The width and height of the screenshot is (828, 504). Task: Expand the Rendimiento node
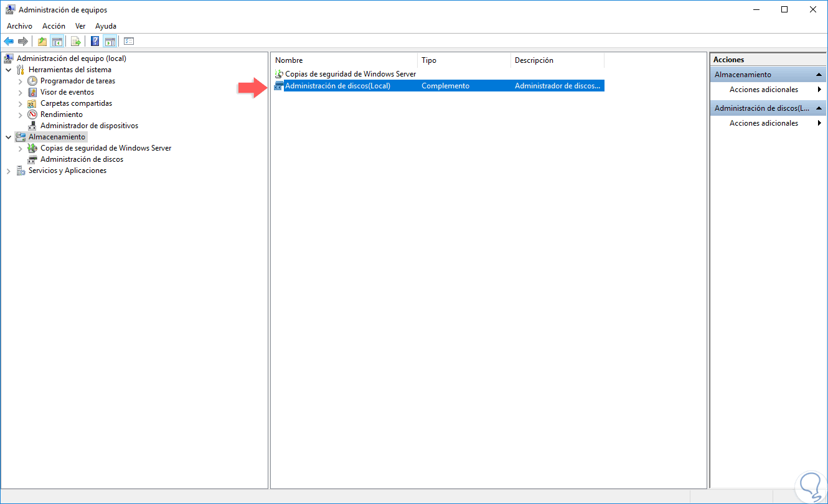click(21, 114)
